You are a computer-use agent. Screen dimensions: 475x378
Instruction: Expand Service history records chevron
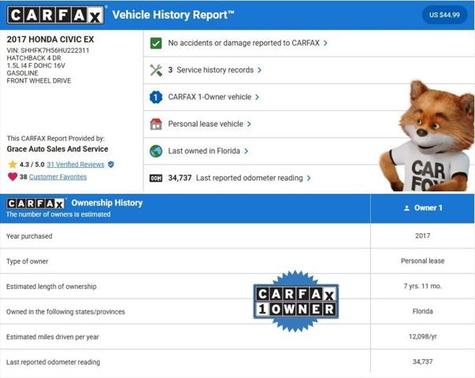tap(259, 70)
